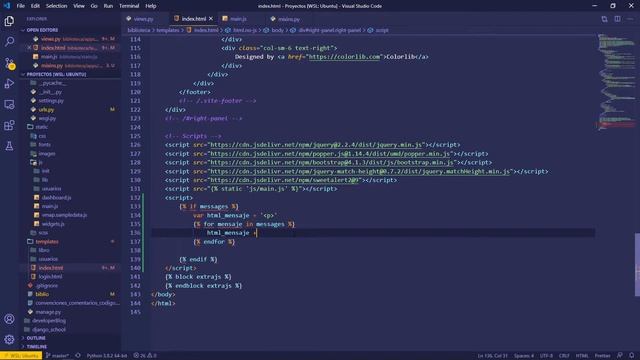Expand the css folder
Image resolution: width=640 pixels, height=360 pixels.
tap(42, 136)
